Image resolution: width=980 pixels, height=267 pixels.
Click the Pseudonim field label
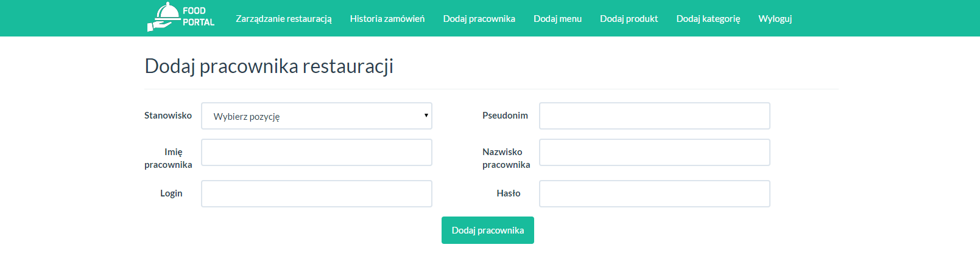(505, 115)
